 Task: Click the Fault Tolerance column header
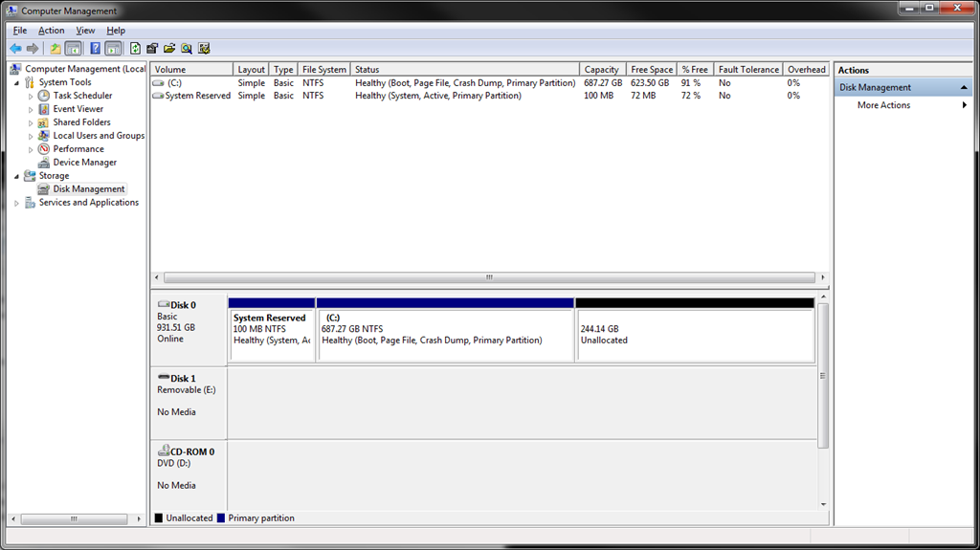tap(748, 70)
